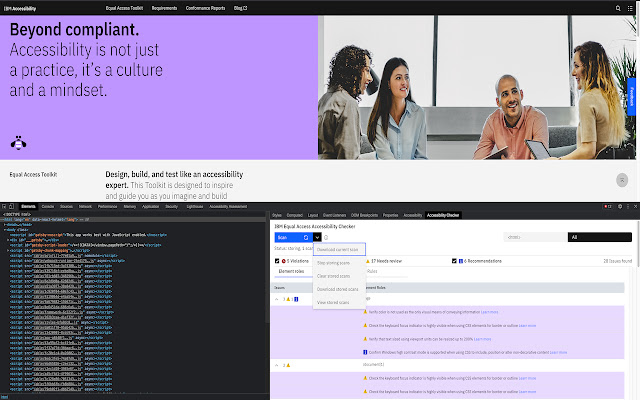Open the Conformance Reports nav link
Viewport: 640px width, 400px height.
tap(205, 8)
